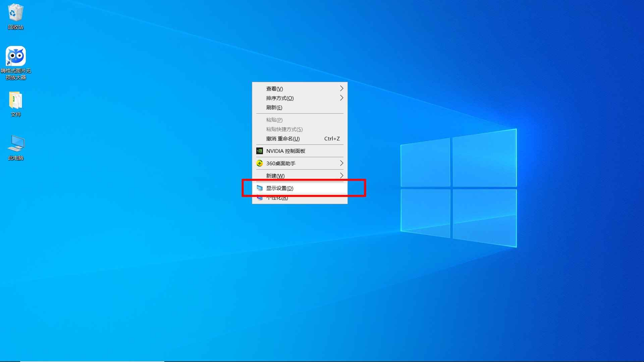Expand the 查看(V) submenu
644x362 pixels.
click(274, 88)
